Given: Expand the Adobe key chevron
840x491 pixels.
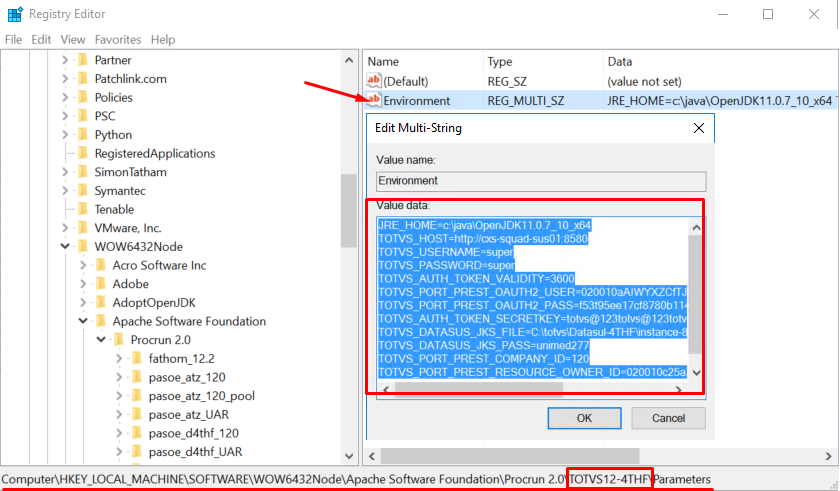Looking at the screenshot, I should coord(83,284).
